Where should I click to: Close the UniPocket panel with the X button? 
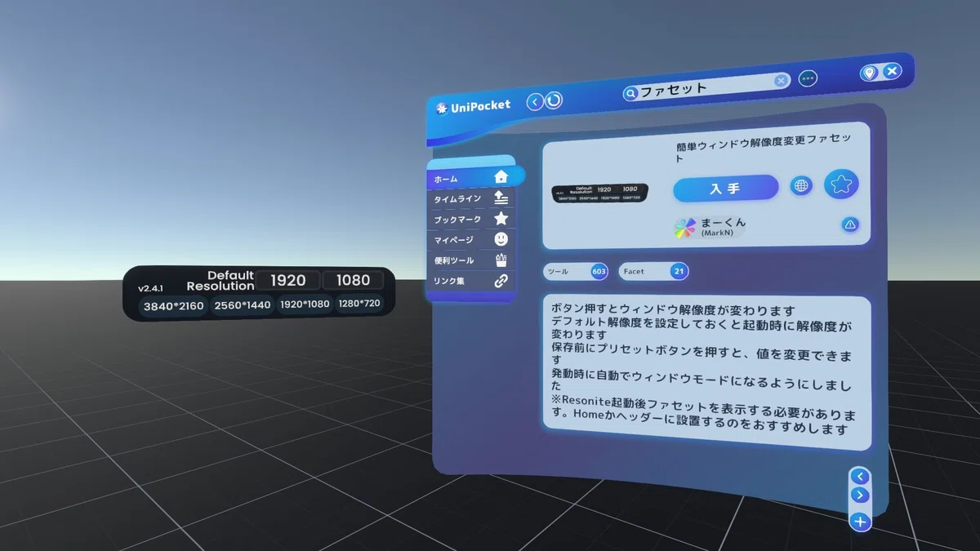pos(892,71)
